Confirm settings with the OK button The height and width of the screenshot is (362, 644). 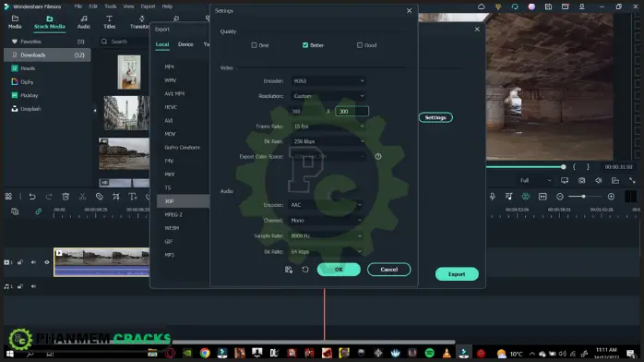tap(339, 270)
